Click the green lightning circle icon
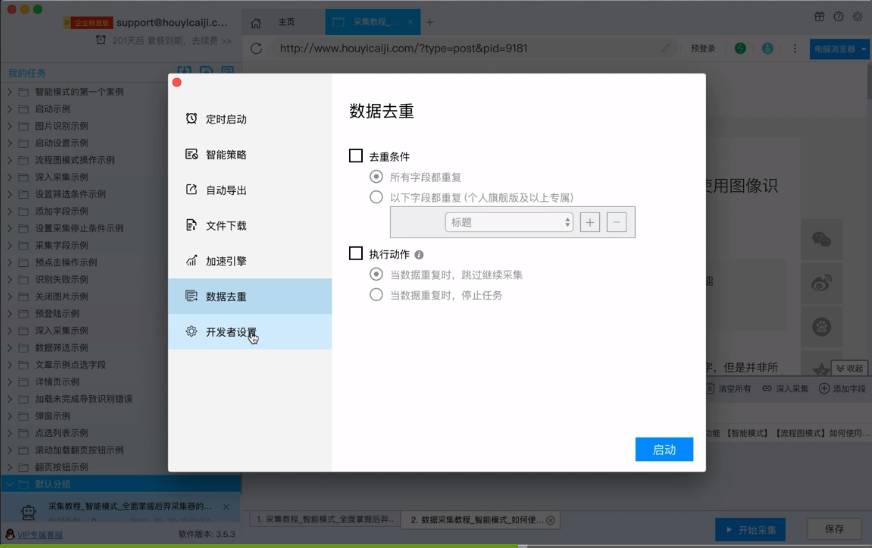This screenshot has width=872, height=548. 740,48
